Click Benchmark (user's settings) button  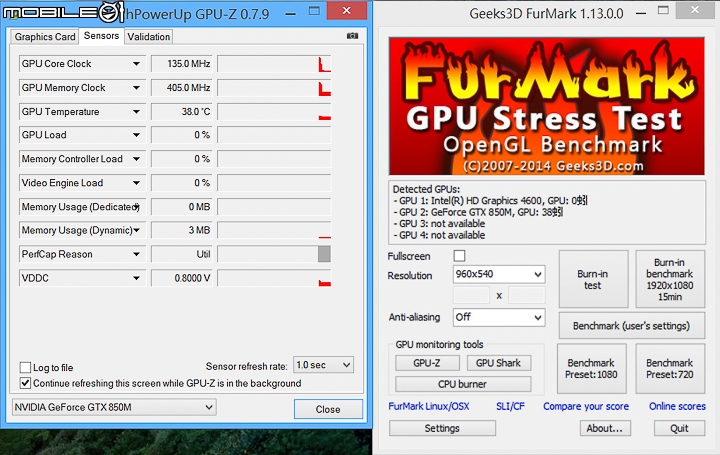631,326
